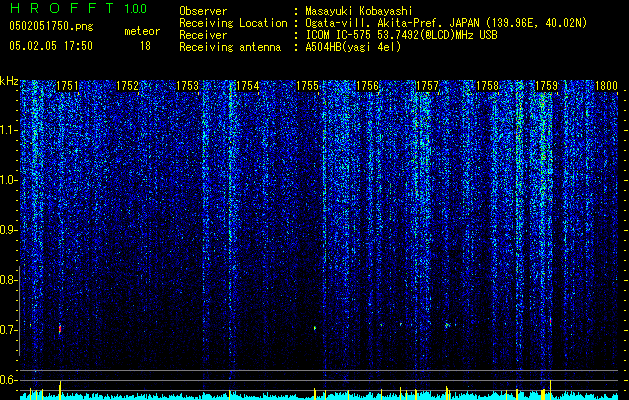The height and width of the screenshot is (400, 629).
Task: Click the 1754 time marker
Action: coord(248,86)
